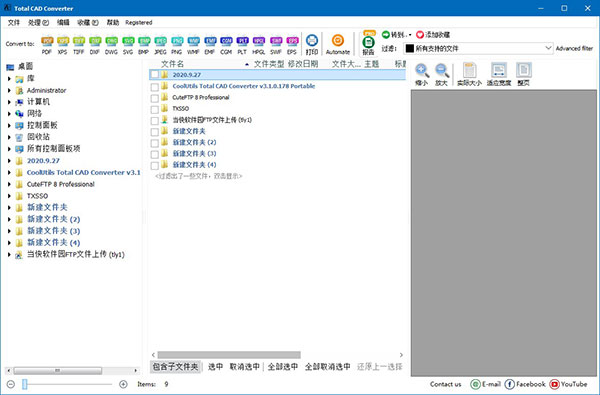The image size is (600, 395).
Task: Click the zoom out (缩小) preview icon
Action: point(421,75)
